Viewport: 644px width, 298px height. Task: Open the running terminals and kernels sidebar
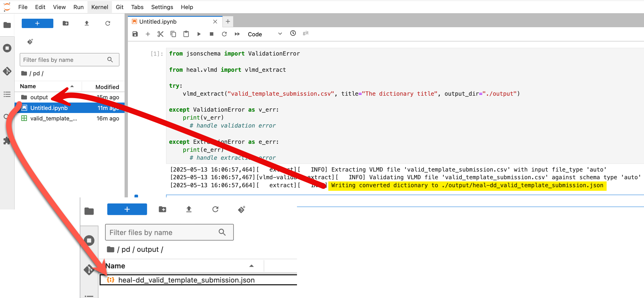point(7,48)
